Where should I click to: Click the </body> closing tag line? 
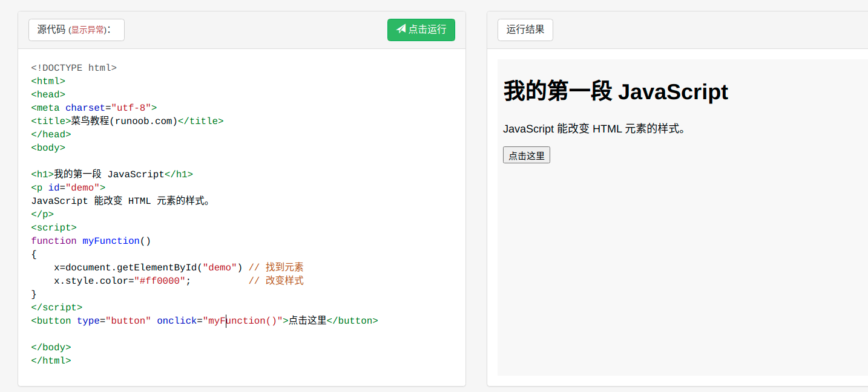click(x=51, y=347)
